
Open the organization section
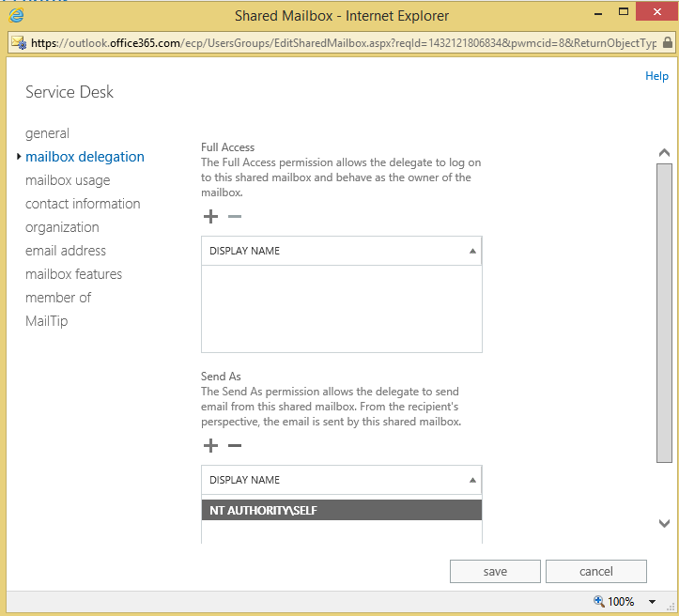point(62,227)
